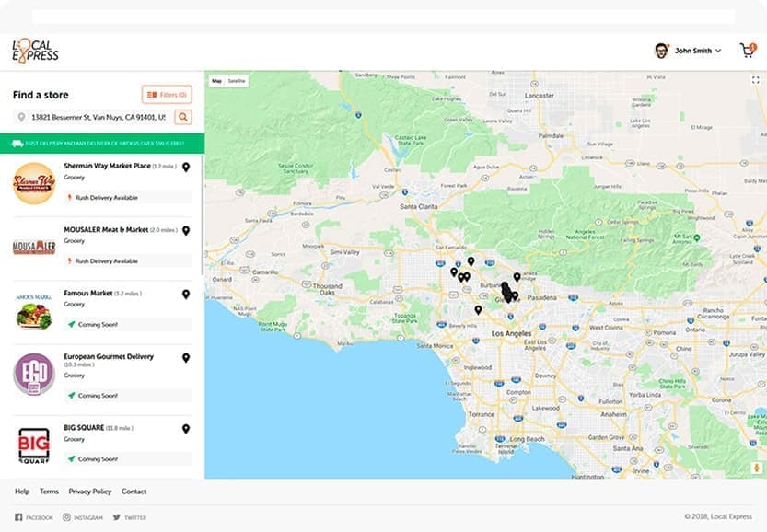The width and height of the screenshot is (767, 532).
Task: Click location pin next to Famous Market
Action: (x=186, y=295)
